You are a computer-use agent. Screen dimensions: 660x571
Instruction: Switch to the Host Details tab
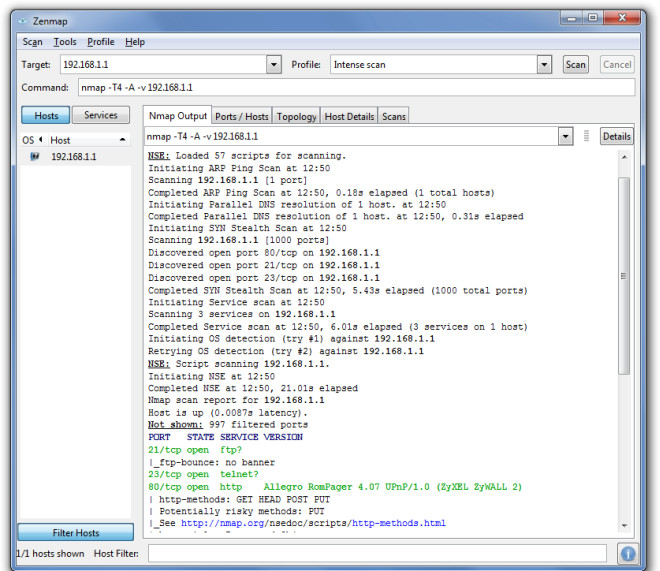[x=349, y=116]
